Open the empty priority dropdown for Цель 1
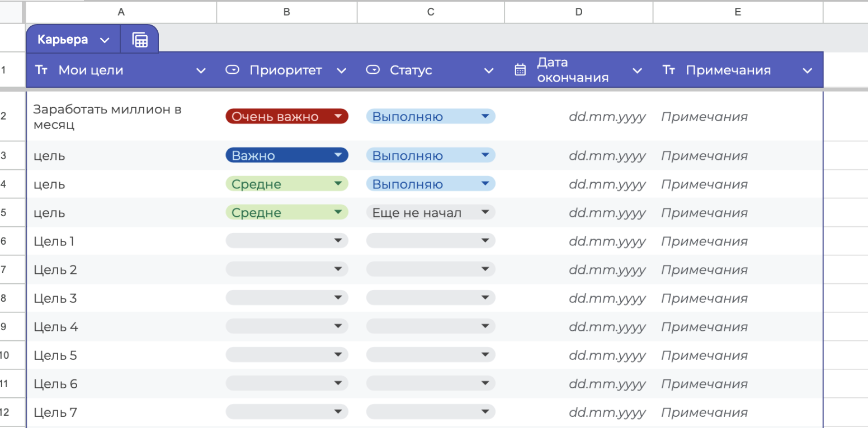Viewport: 868px width, 428px height. pyautogui.click(x=287, y=241)
